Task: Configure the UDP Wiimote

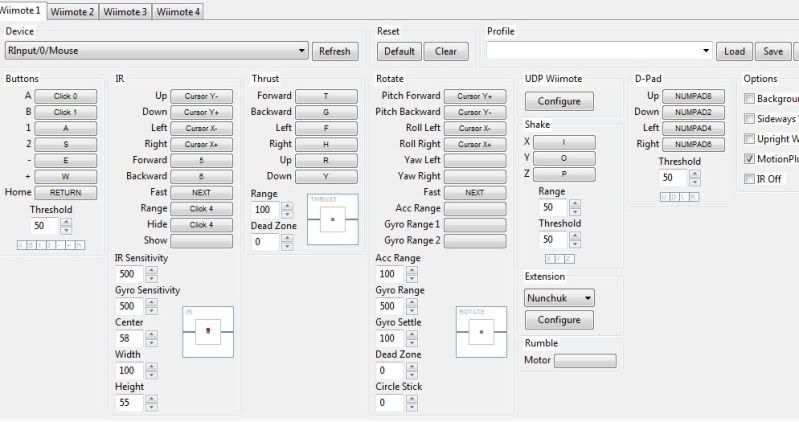Action: point(559,101)
